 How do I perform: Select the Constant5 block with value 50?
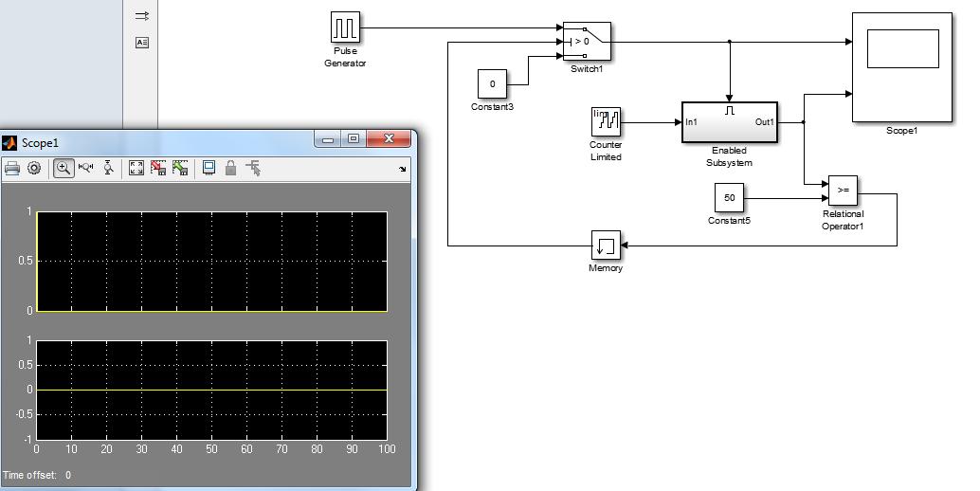click(x=729, y=198)
